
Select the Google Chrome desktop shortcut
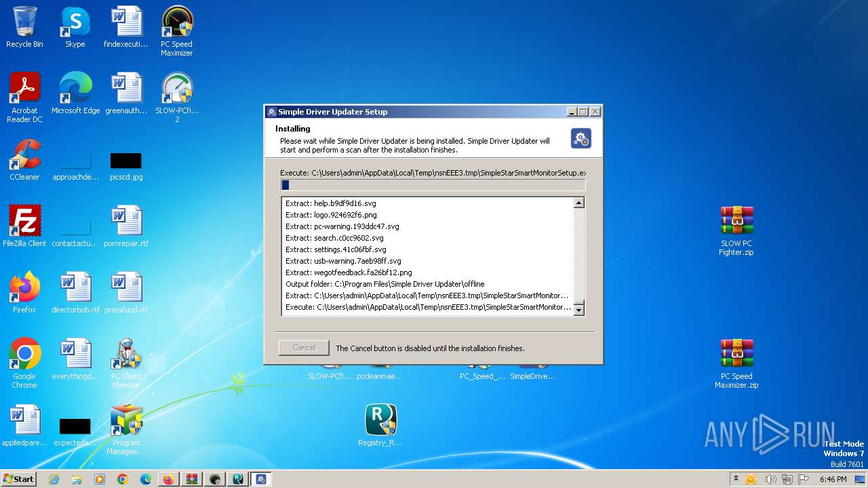pos(24,363)
